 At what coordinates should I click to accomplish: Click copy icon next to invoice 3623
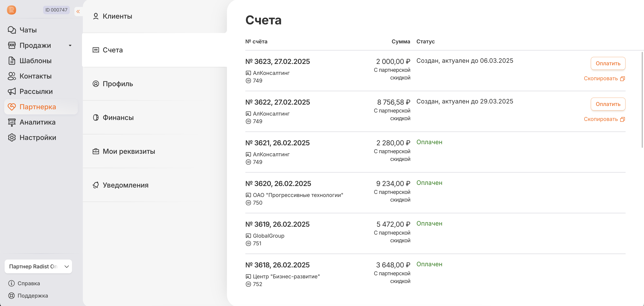tap(623, 79)
